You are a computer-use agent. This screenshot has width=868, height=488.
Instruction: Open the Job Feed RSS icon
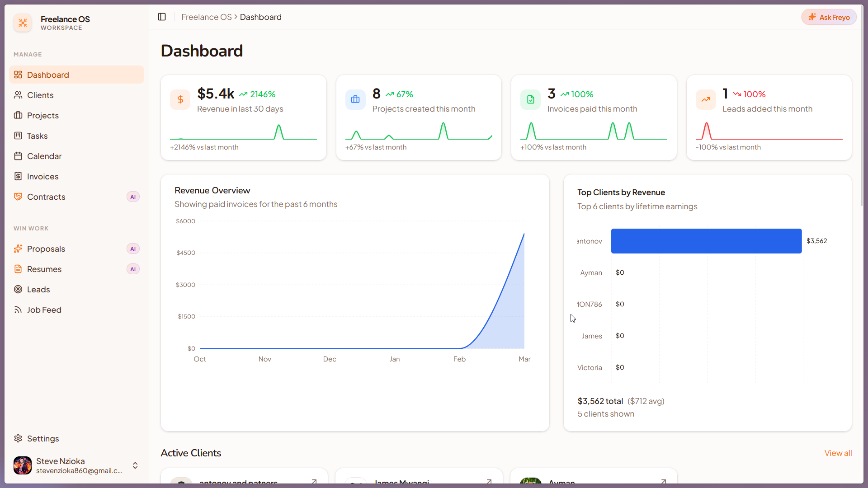tap(18, 310)
